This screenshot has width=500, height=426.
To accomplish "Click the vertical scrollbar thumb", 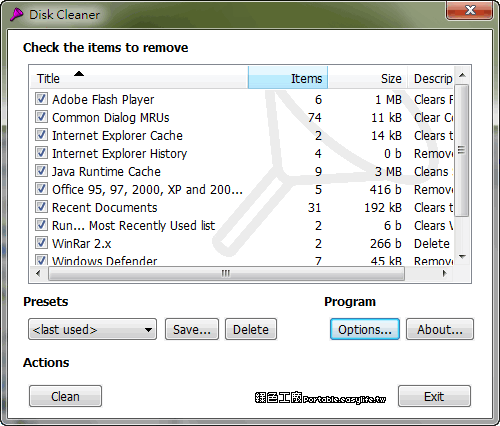I will coord(462,150).
